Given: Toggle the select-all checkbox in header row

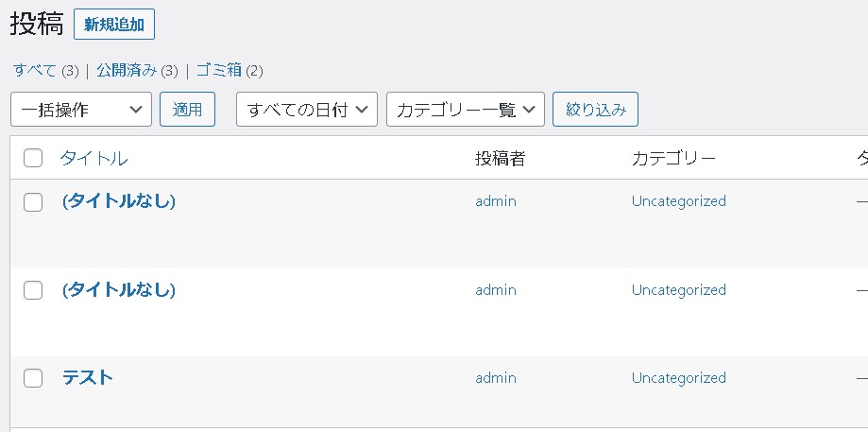Looking at the screenshot, I should coord(33,158).
